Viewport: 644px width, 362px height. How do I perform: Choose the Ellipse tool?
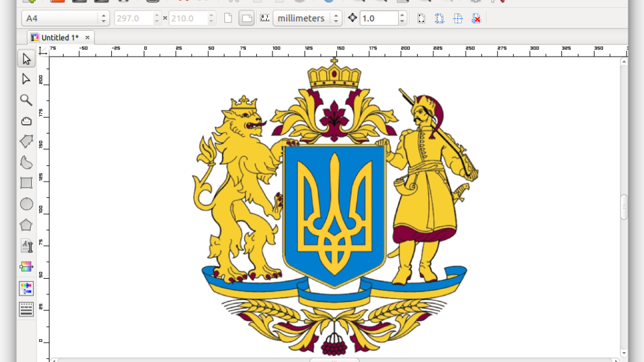click(26, 204)
